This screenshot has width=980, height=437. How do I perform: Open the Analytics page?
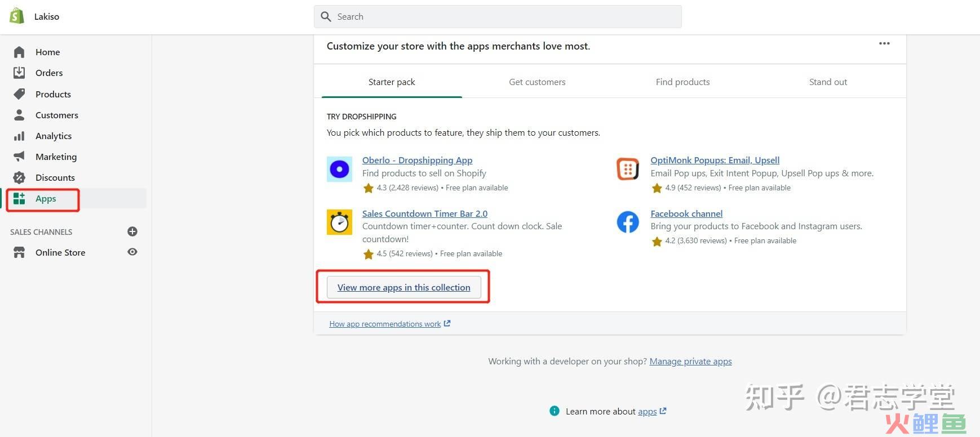coord(54,136)
